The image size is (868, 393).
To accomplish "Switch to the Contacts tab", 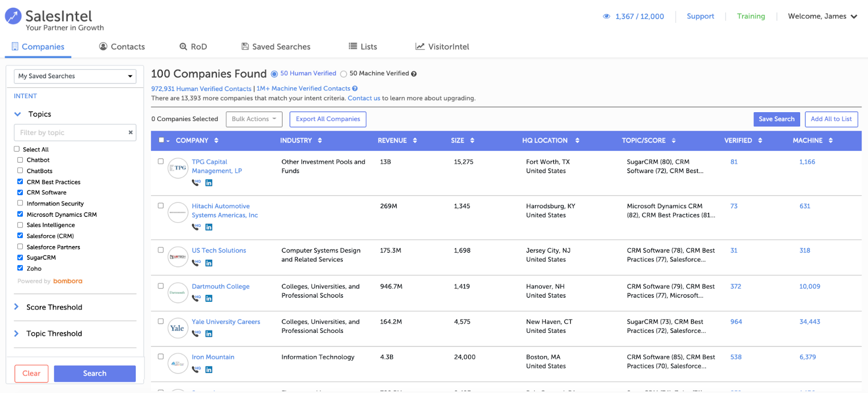I will tap(122, 47).
